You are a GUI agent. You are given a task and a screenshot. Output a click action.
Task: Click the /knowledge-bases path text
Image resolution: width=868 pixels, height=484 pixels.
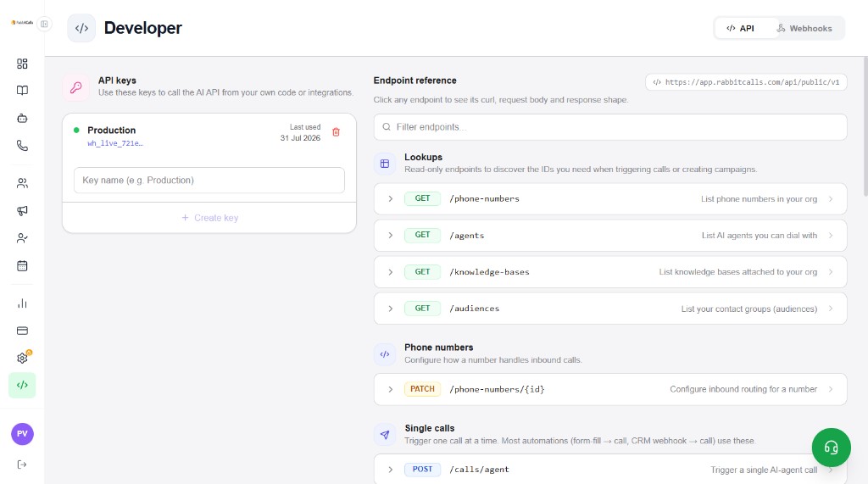(489, 272)
